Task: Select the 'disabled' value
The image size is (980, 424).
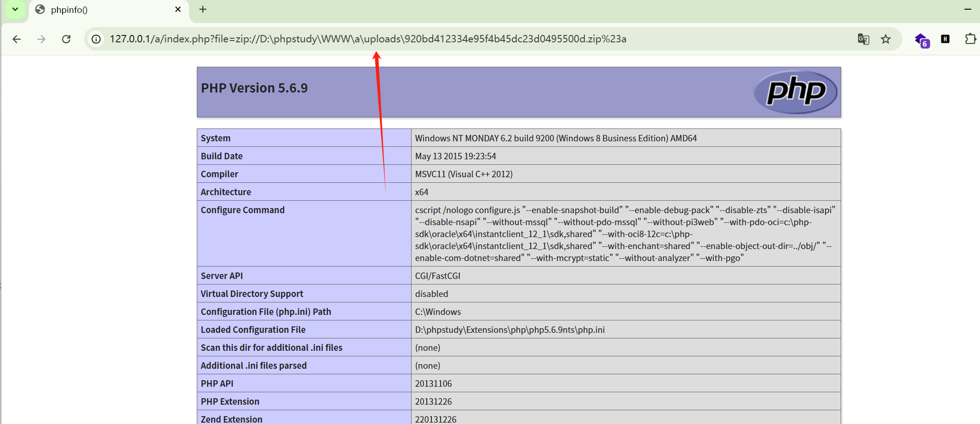Action: (x=432, y=294)
